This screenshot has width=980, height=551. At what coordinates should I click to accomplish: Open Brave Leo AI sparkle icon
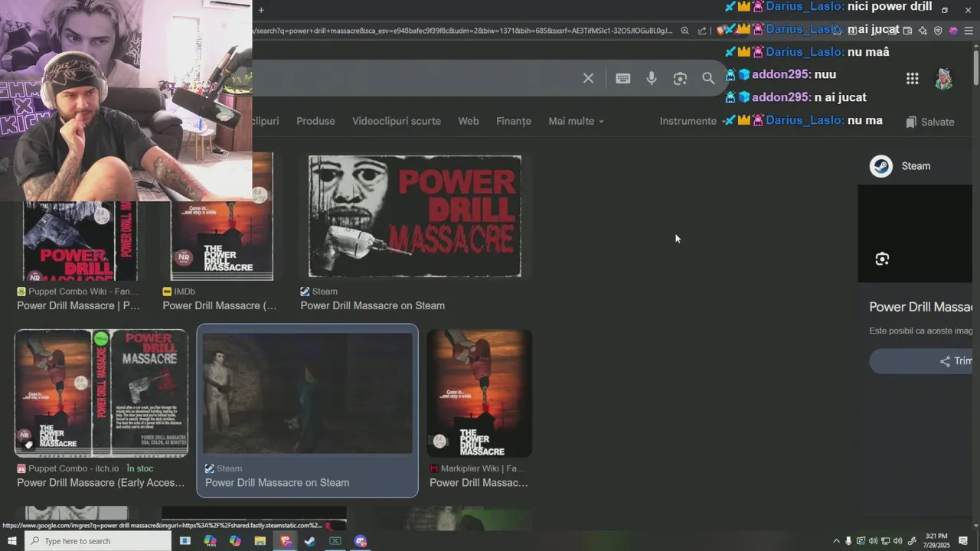[x=923, y=31]
